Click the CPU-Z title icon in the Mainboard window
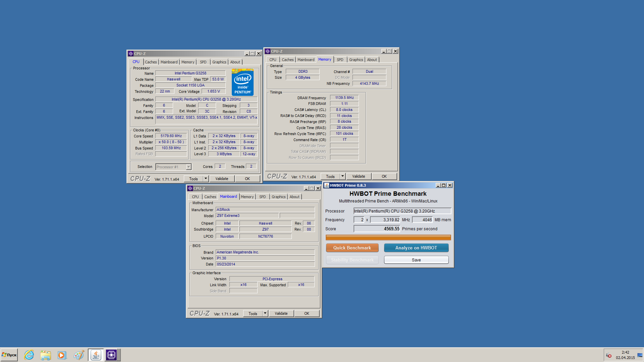Viewport: 644px width, 362px height. pos(190,188)
